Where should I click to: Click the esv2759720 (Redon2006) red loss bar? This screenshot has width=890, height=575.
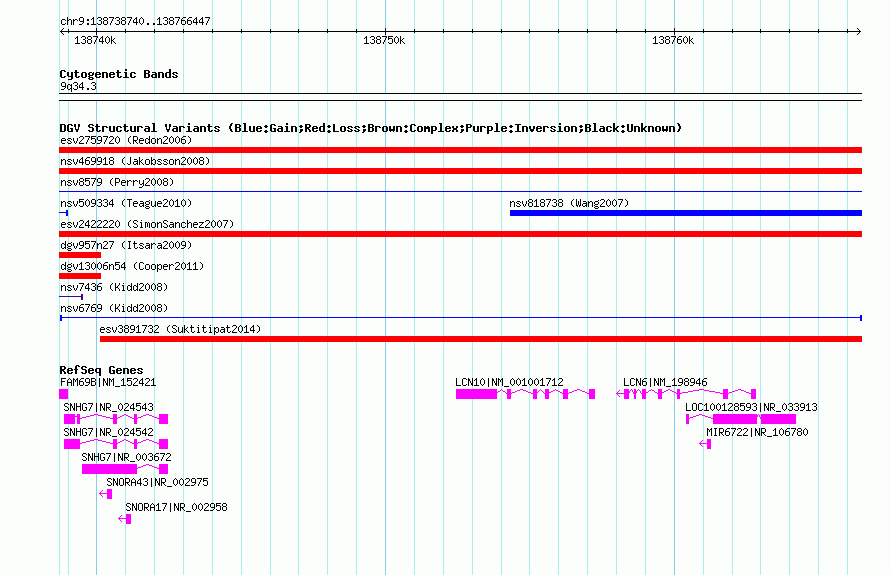460,150
